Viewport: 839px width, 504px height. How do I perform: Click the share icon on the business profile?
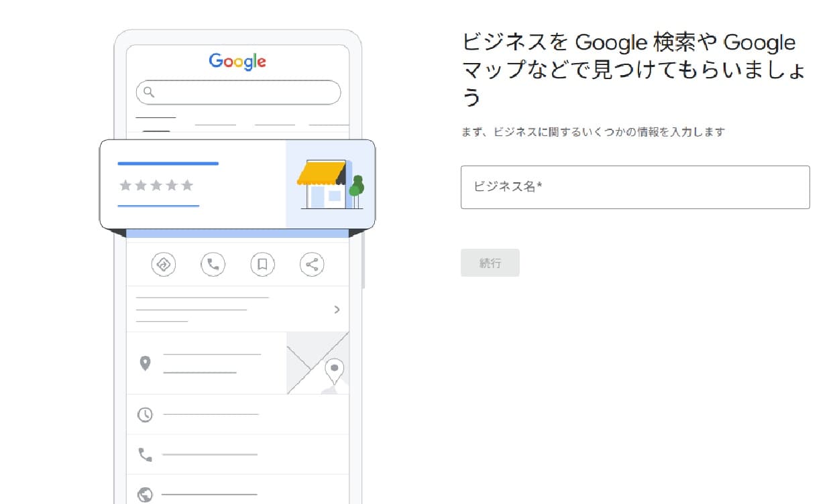pyautogui.click(x=312, y=264)
